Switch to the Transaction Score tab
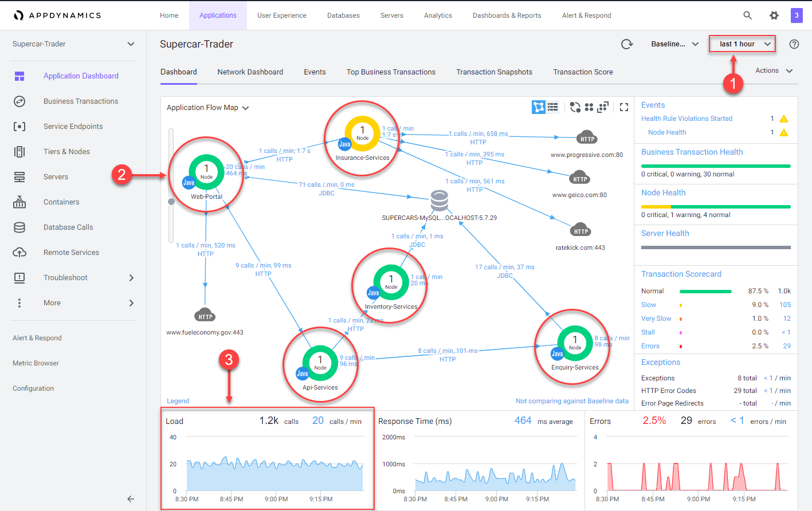This screenshot has height=511, width=812. coord(583,72)
